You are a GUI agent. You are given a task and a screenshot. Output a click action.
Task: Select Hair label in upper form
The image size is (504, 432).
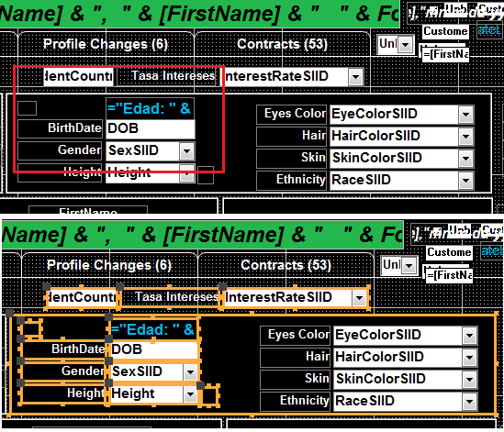click(292, 136)
